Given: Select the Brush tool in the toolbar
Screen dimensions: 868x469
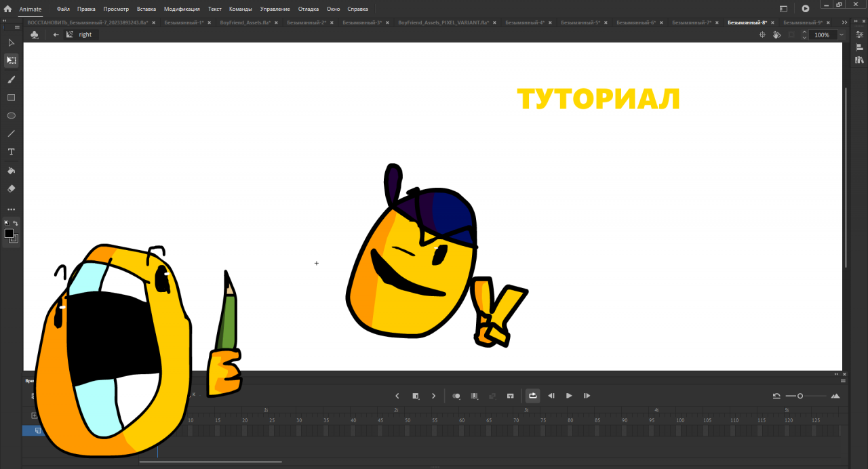Looking at the screenshot, I should pos(11,79).
